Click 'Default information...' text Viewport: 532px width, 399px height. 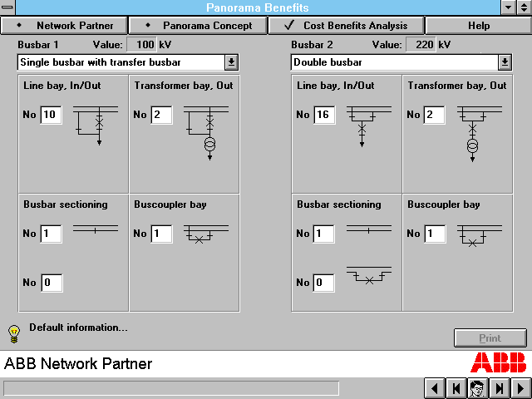78,328
